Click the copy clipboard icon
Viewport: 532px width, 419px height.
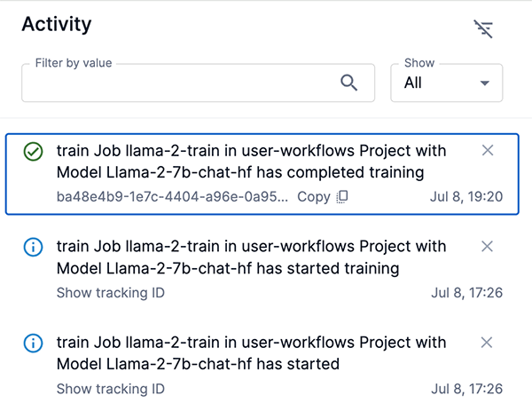pos(342,197)
